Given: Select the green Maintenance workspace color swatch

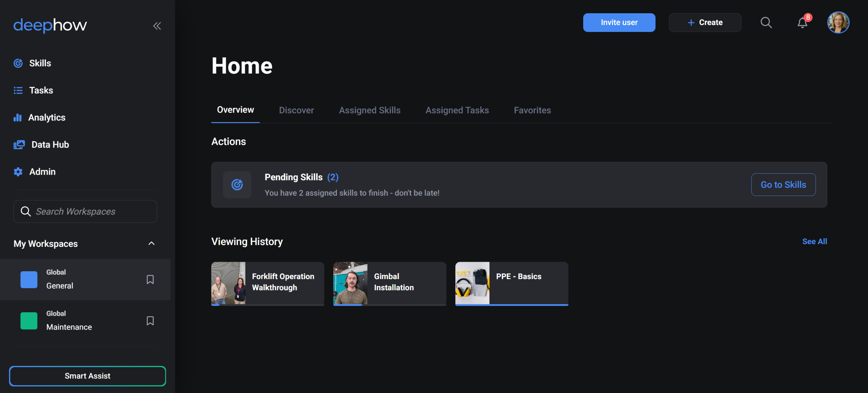Looking at the screenshot, I should (x=29, y=321).
